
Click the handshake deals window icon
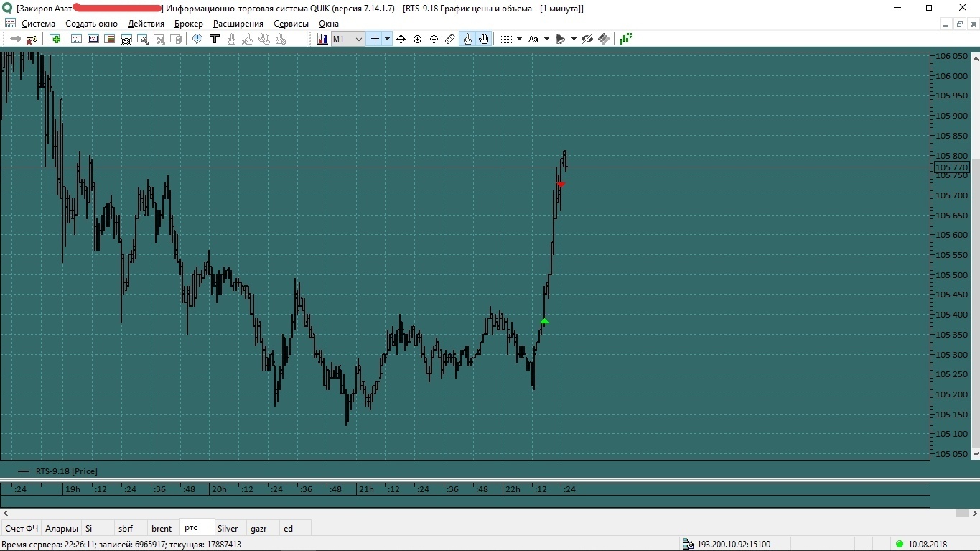(x=126, y=39)
